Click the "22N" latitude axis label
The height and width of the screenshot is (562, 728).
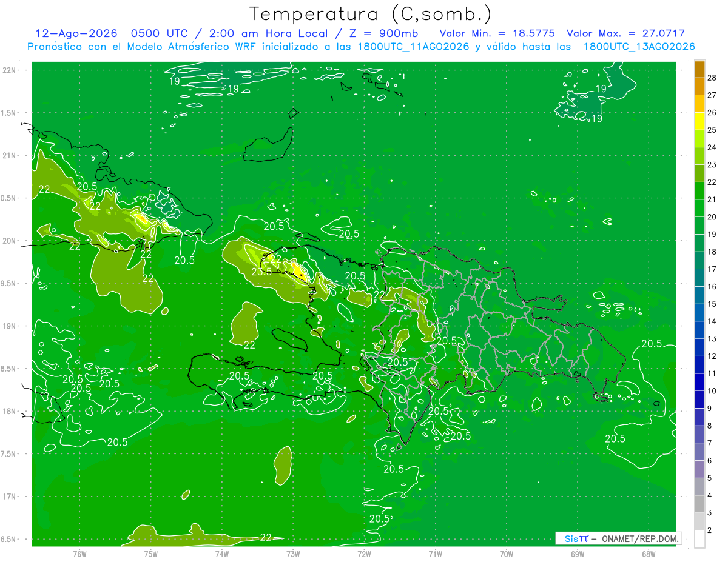click(x=10, y=70)
